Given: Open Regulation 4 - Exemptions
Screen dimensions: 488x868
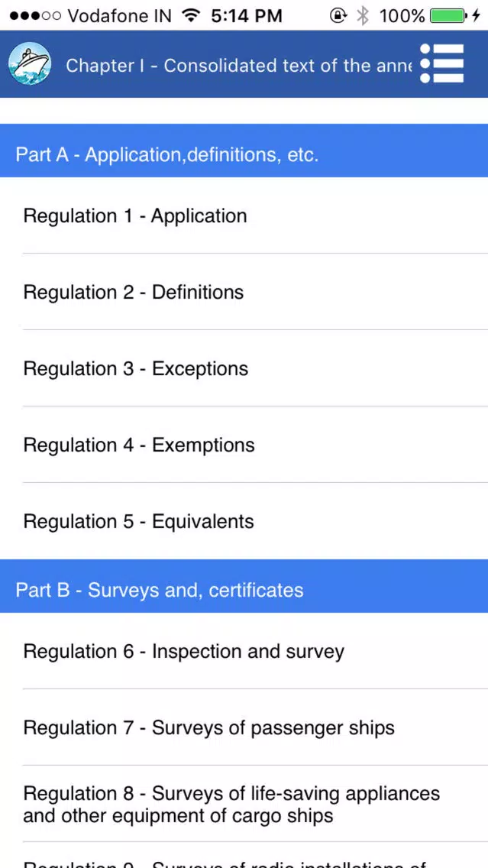Looking at the screenshot, I should (x=244, y=445).
